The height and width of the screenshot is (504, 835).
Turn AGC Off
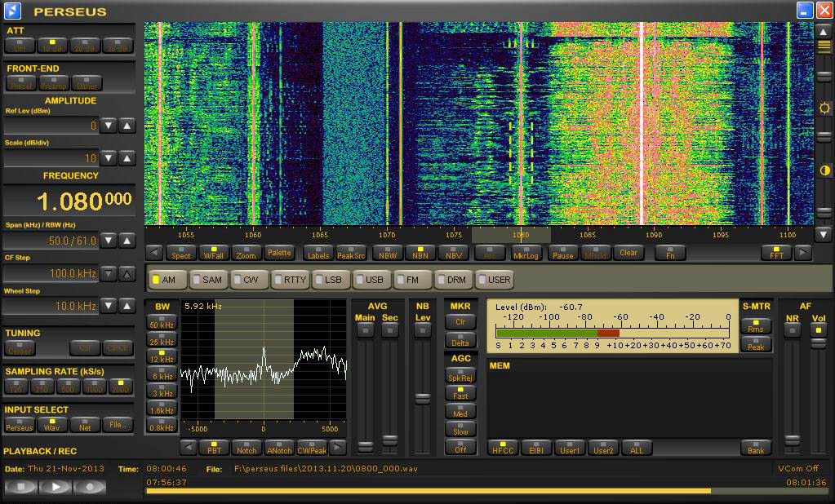coord(460,447)
